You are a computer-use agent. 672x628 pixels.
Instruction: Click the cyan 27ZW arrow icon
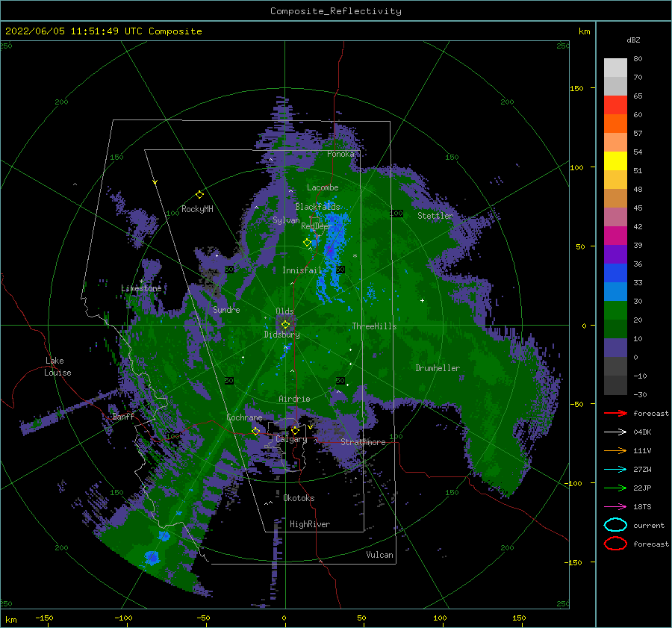(615, 470)
